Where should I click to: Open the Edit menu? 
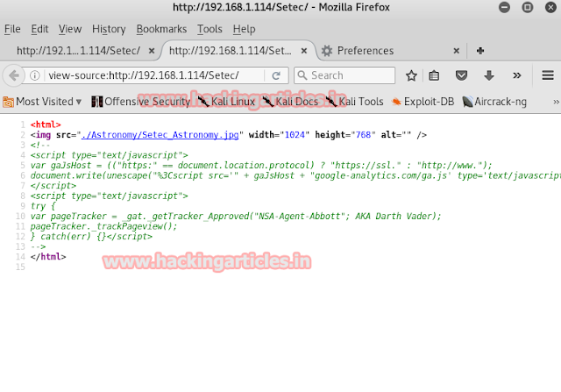[39, 29]
